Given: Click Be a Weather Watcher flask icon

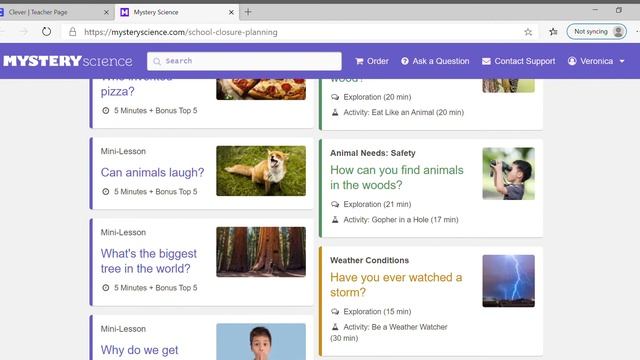Looking at the screenshot, I should (335, 327).
